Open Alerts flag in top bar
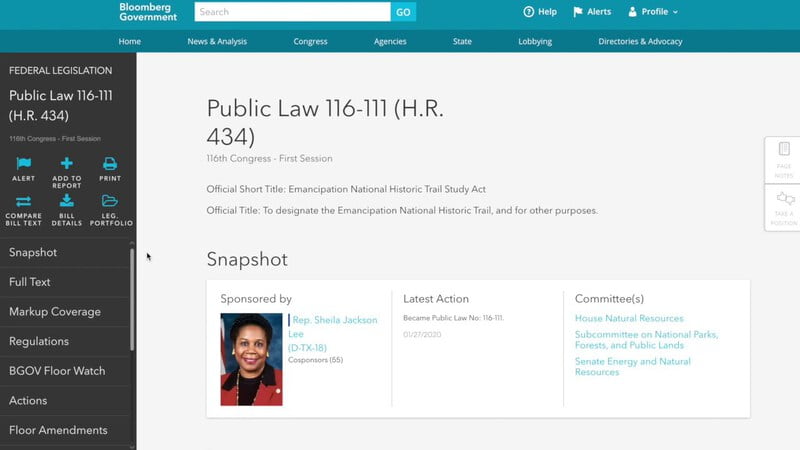 [592, 12]
